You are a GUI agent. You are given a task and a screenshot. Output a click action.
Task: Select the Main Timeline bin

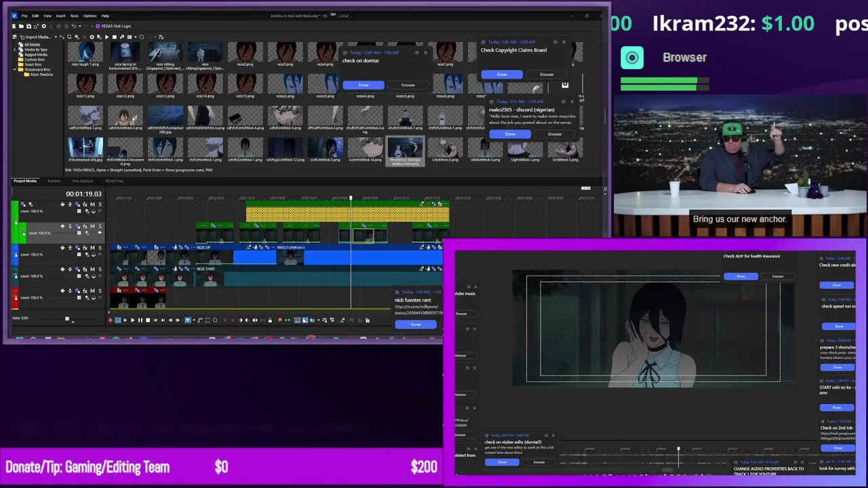click(41, 75)
